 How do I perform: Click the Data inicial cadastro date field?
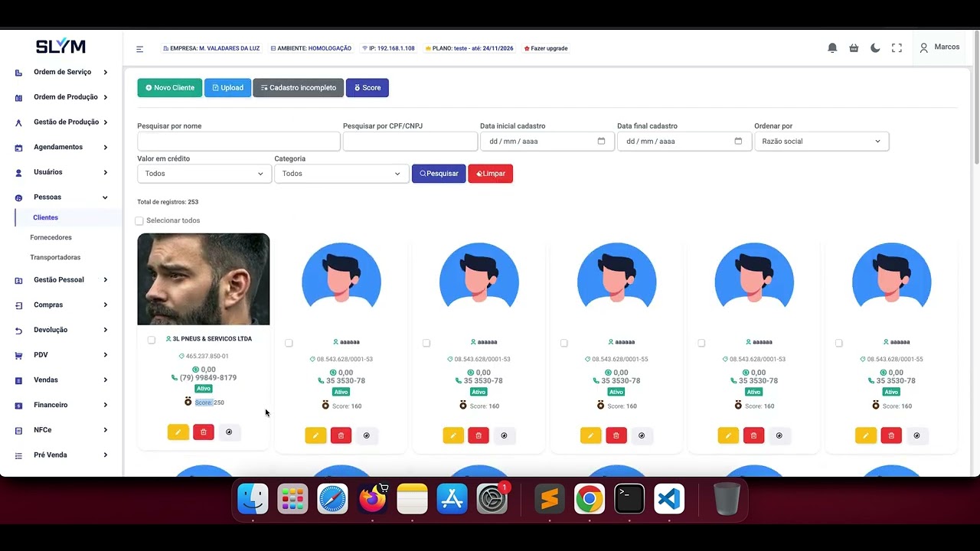coord(547,141)
